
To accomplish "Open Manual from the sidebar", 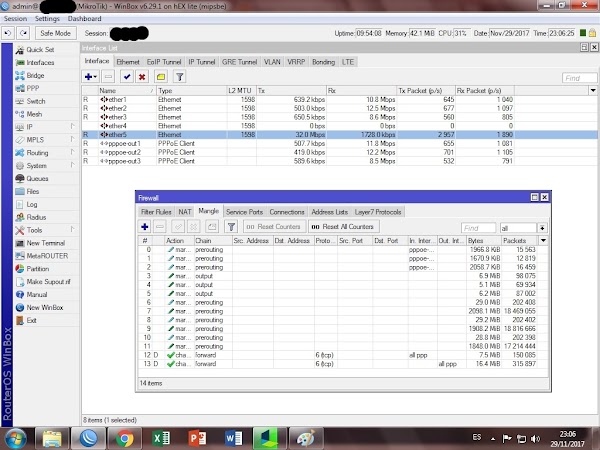I will tap(37, 295).
